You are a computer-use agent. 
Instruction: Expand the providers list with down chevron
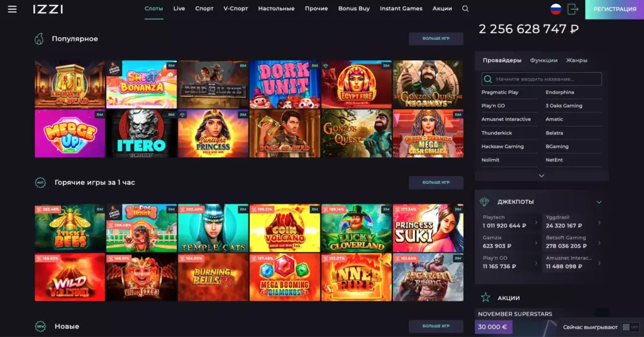coord(541,175)
